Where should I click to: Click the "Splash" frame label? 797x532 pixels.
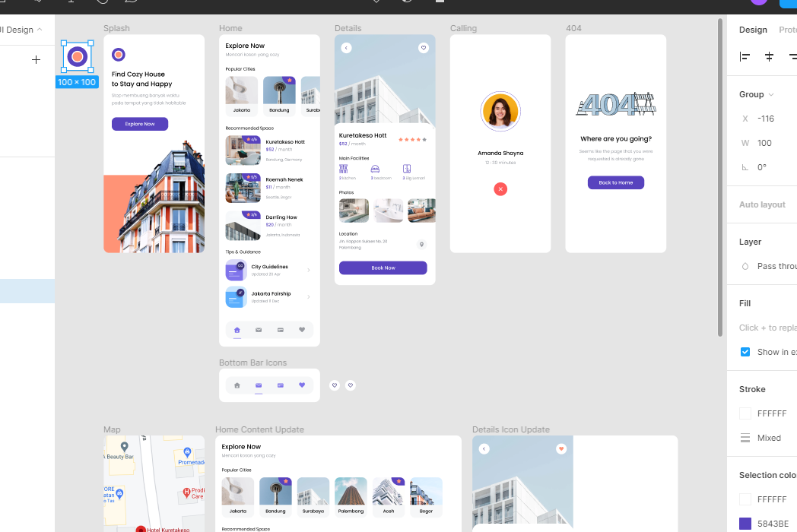[x=116, y=28]
